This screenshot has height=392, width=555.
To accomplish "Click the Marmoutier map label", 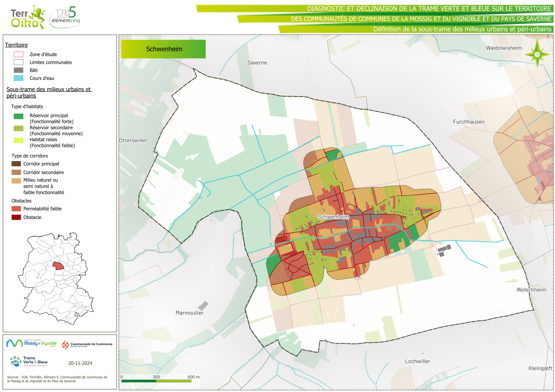I will [x=190, y=313].
